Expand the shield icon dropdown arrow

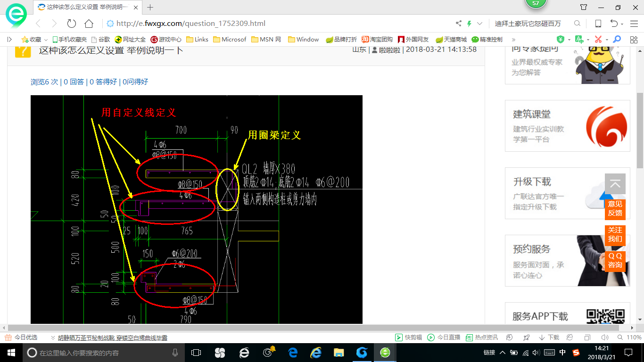[x=569, y=40]
